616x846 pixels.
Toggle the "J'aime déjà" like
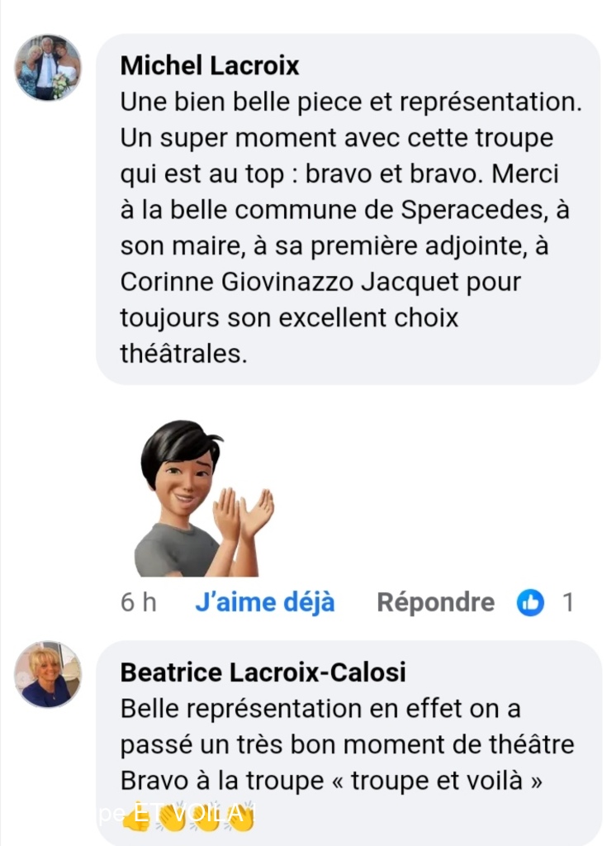(x=265, y=603)
